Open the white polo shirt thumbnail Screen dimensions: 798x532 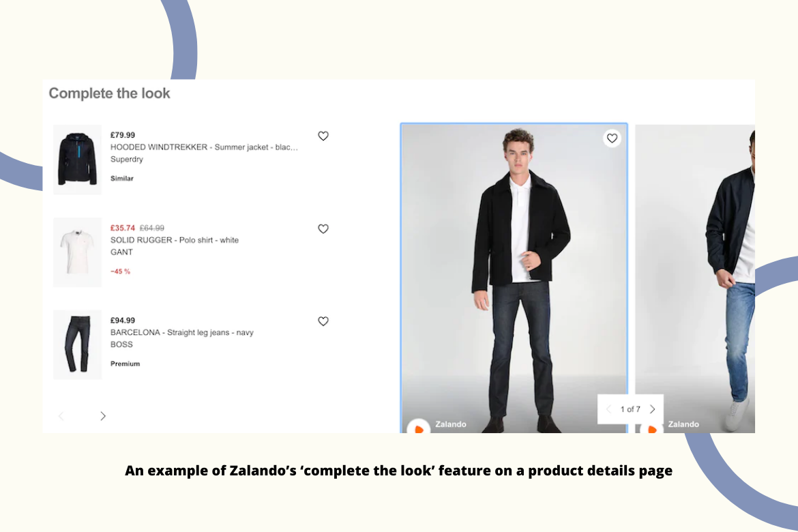[77, 252]
